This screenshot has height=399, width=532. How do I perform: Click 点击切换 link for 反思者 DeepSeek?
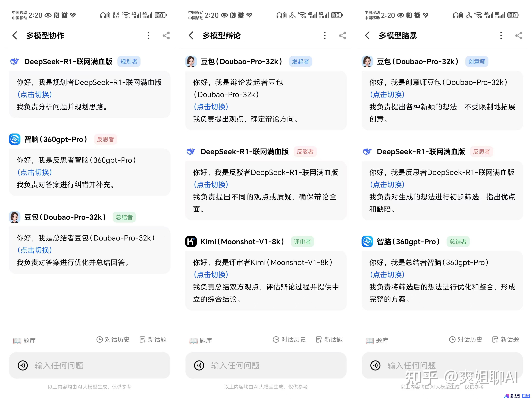pos(387,184)
